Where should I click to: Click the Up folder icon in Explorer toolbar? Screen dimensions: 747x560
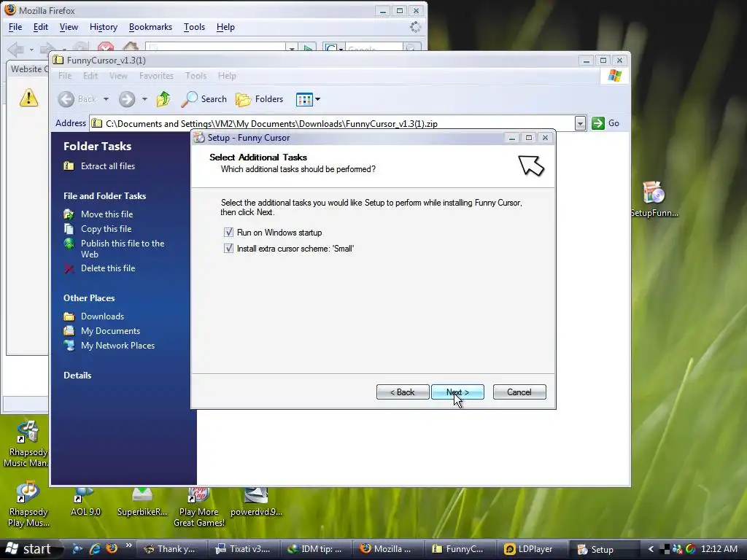(x=163, y=99)
